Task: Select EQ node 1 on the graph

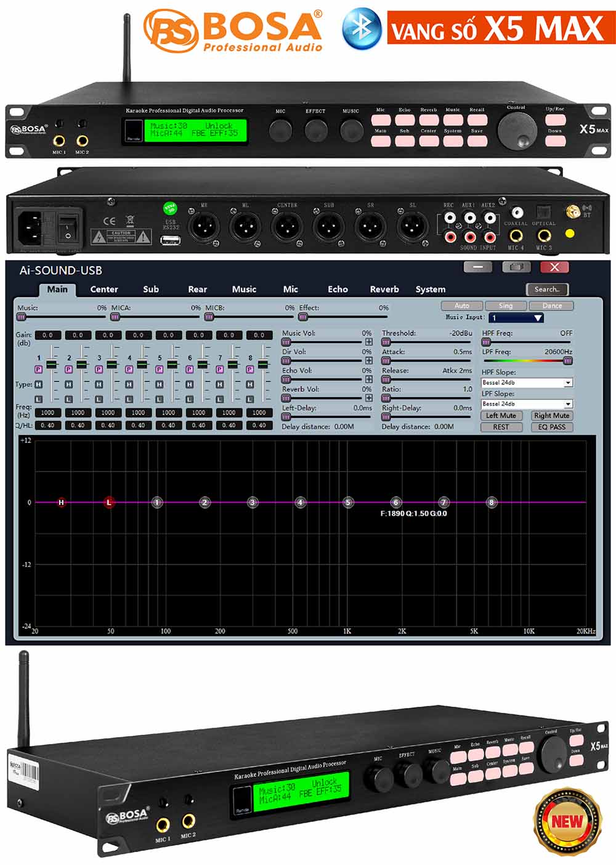Action: pyautogui.click(x=157, y=503)
